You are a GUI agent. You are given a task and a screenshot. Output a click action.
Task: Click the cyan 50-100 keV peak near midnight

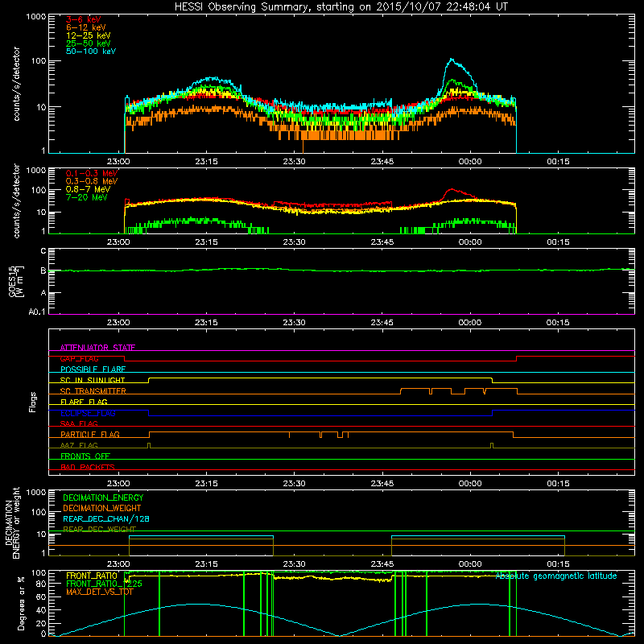tap(452, 60)
